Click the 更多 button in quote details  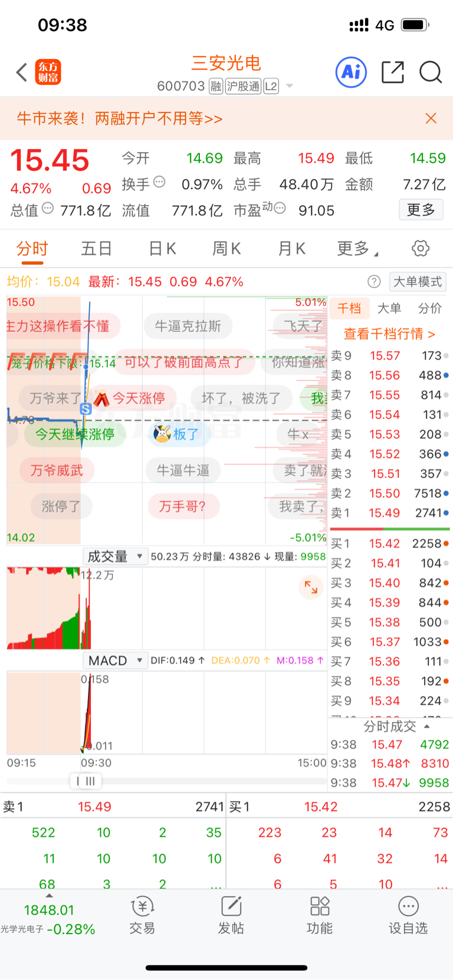point(421,210)
